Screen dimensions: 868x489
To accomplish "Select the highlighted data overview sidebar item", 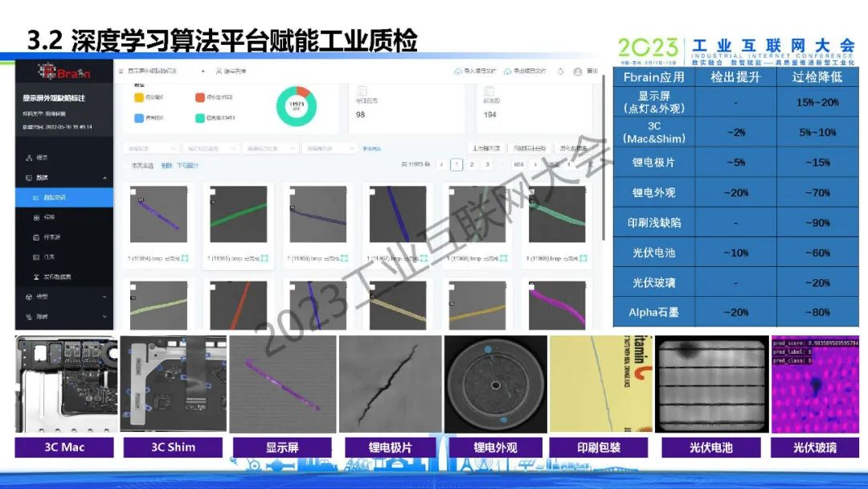I will pos(56,197).
